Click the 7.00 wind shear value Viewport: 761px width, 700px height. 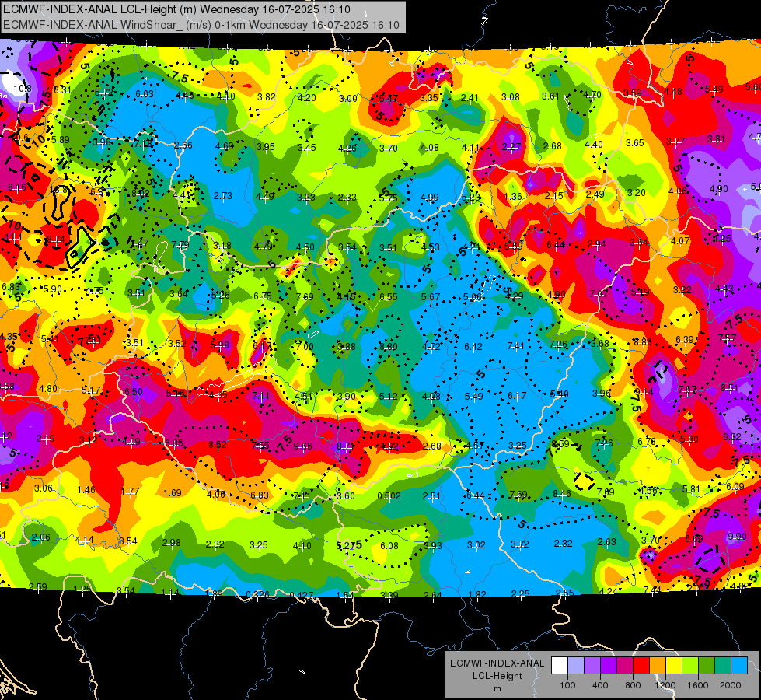click(x=305, y=346)
